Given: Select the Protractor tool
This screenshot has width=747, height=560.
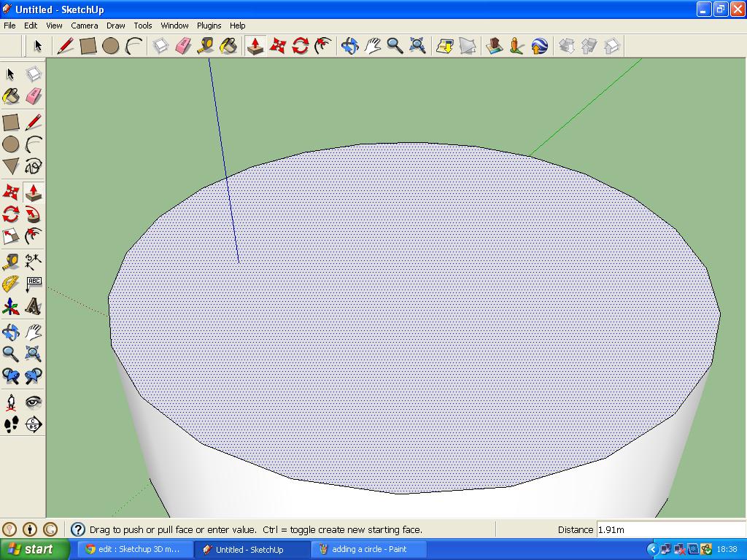Looking at the screenshot, I should click(x=11, y=284).
